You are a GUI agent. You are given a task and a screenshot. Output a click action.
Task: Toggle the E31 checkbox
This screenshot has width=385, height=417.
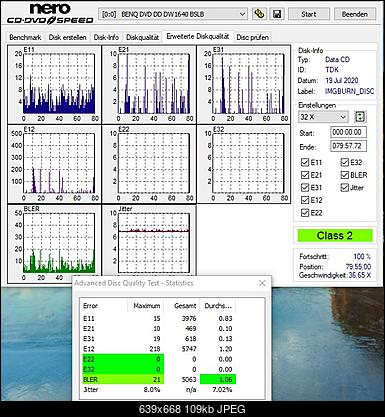click(305, 187)
